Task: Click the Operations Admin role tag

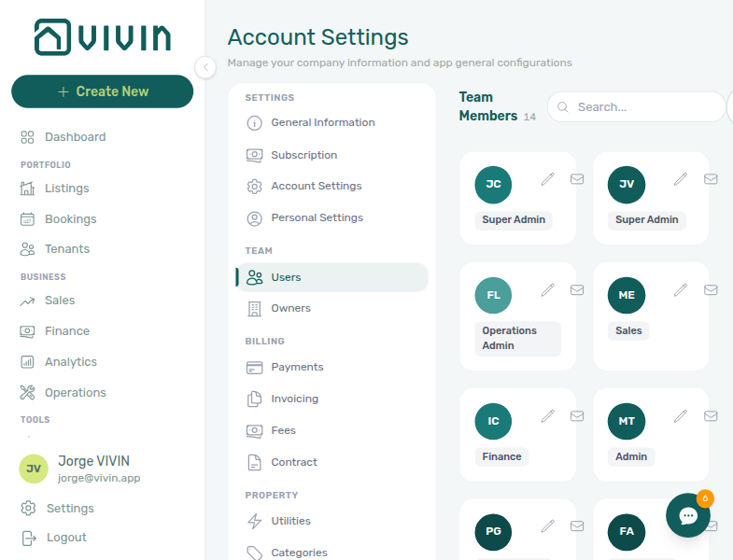Action: (518, 339)
